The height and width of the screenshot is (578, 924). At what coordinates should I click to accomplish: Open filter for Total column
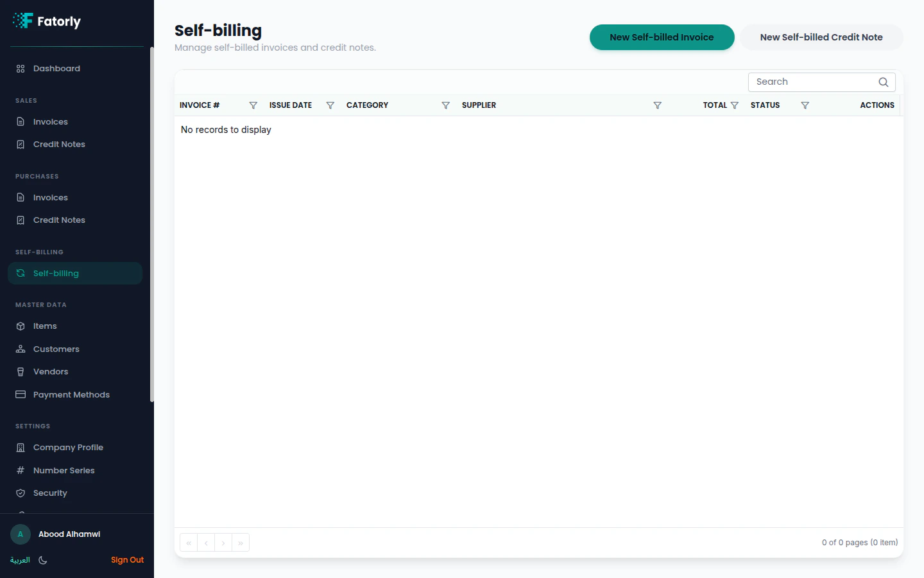[735, 105]
